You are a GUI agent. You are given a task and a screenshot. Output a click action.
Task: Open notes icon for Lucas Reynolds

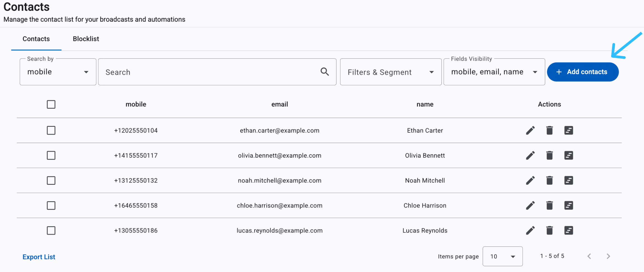point(569,230)
